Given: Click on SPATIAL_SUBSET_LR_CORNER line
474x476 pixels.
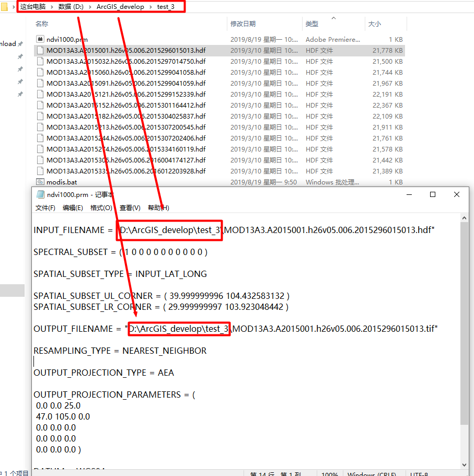Looking at the screenshot, I should [161, 307].
